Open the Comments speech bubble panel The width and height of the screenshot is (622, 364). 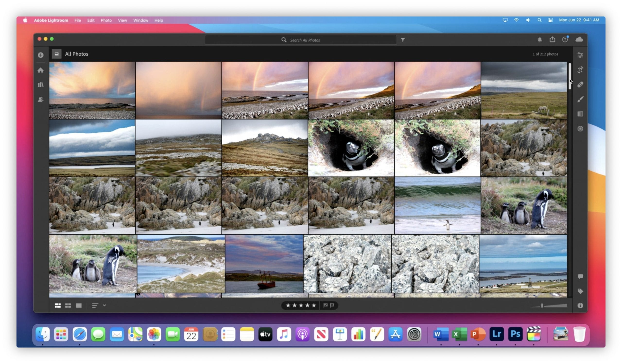tap(580, 276)
